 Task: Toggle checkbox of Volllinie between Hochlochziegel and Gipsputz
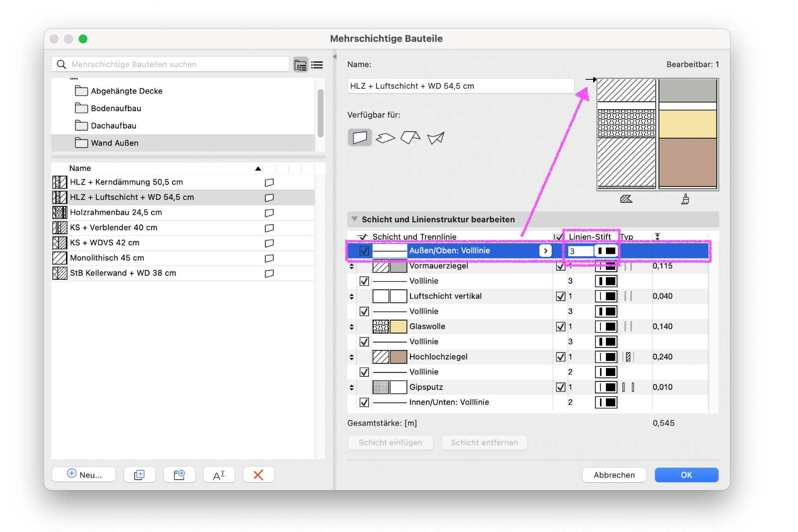coord(365,372)
